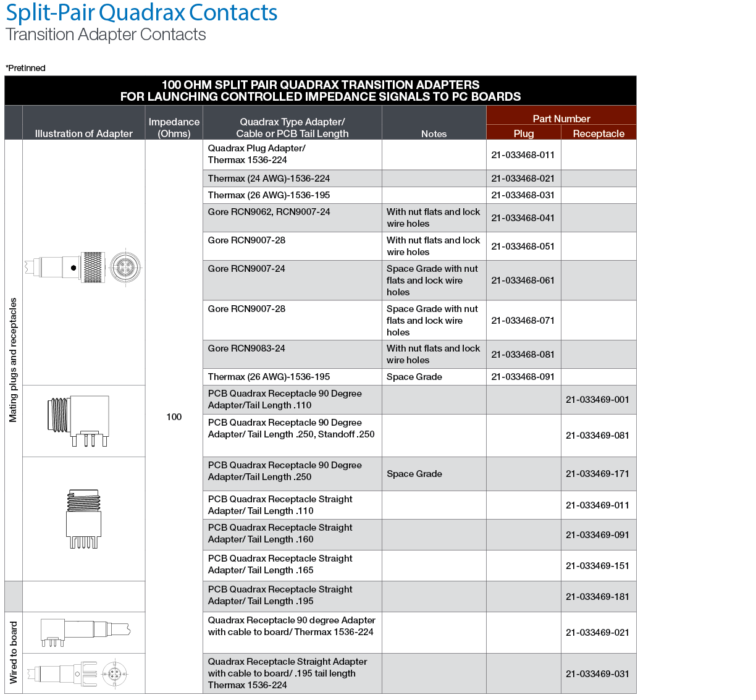The image size is (756, 700).
Task: Click 'Straight Adapter/ Tail Length .195' description
Action: point(280,595)
